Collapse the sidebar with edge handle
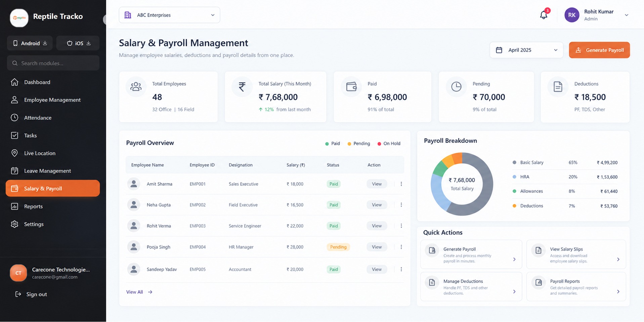The image size is (644, 322). click(x=104, y=19)
